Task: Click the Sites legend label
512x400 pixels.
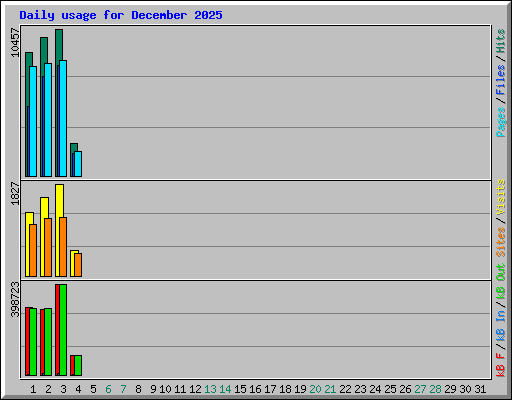Action: [x=501, y=242]
